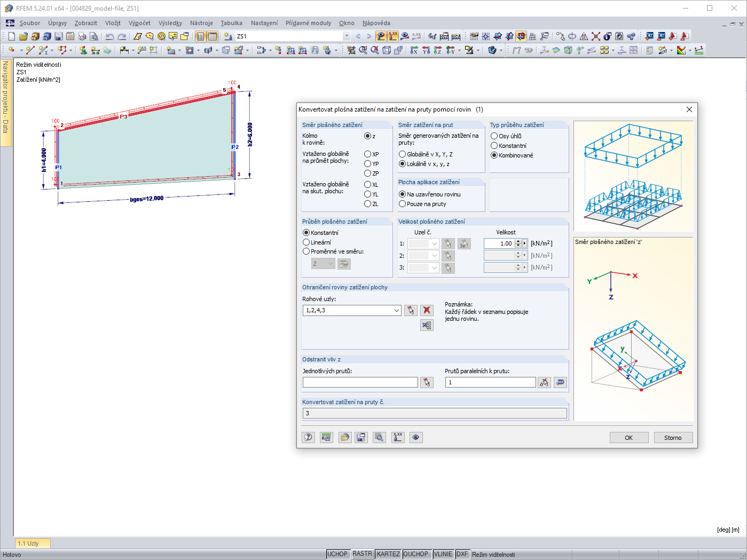Click the 'Jednotlivých prutů' input field
The height and width of the screenshot is (560, 747).
pos(360,382)
